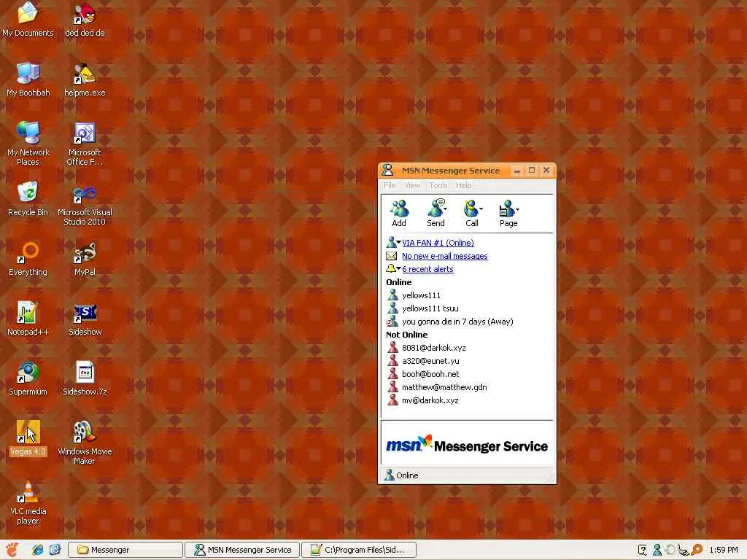
Task: Switch to MSN Messenger Service taskbar button
Action: (x=242, y=550)
